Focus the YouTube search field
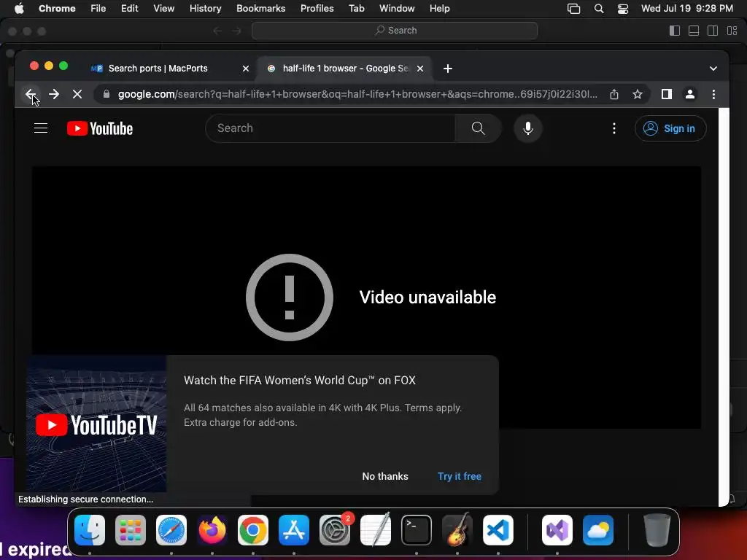This screenshot has width=747, height=560. (330, 128)
